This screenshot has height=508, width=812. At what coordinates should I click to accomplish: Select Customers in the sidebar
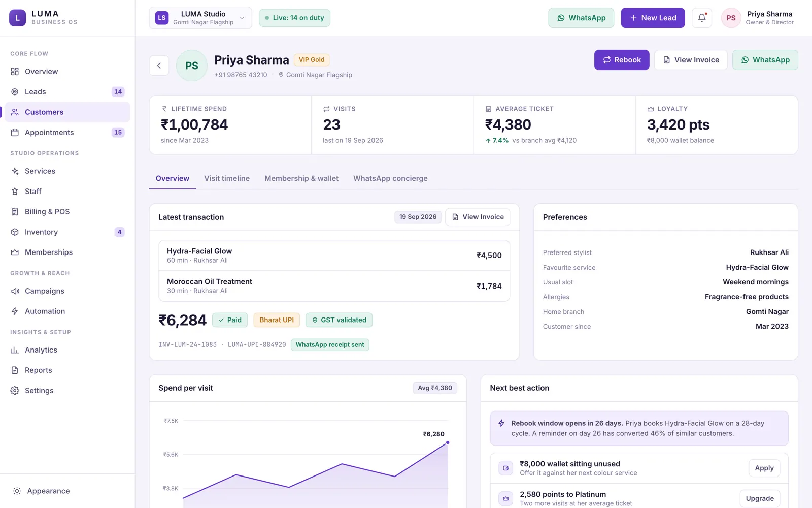67,112
